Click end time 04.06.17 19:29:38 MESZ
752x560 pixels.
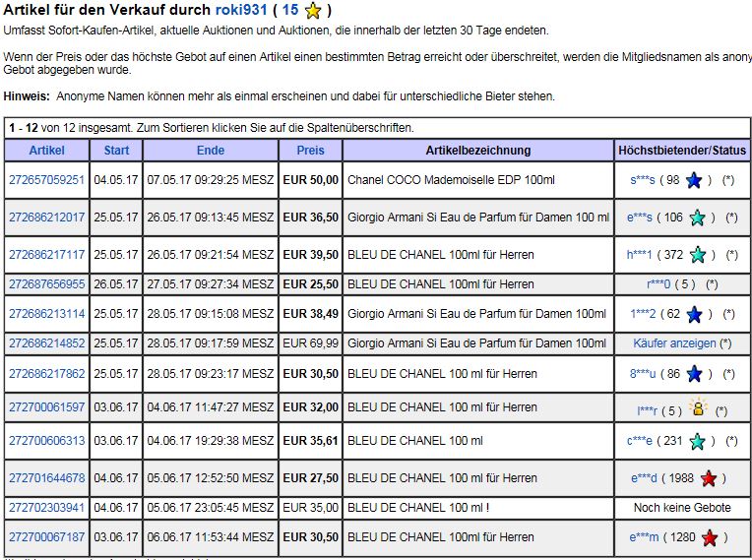pos(211,441)
